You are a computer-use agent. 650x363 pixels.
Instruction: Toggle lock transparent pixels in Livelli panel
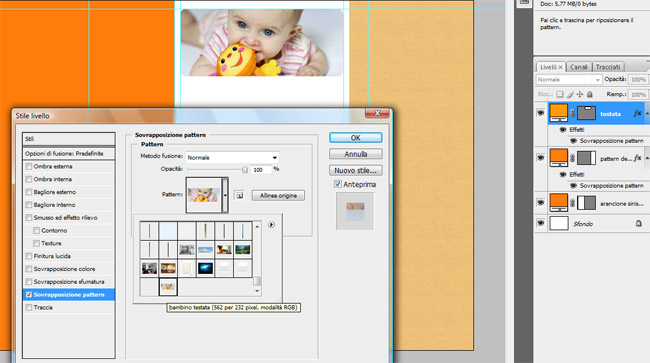coord(560,94)
